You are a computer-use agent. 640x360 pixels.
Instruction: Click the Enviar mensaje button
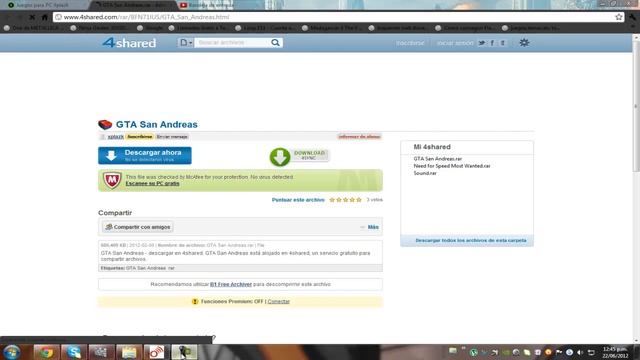coord(172,137)
